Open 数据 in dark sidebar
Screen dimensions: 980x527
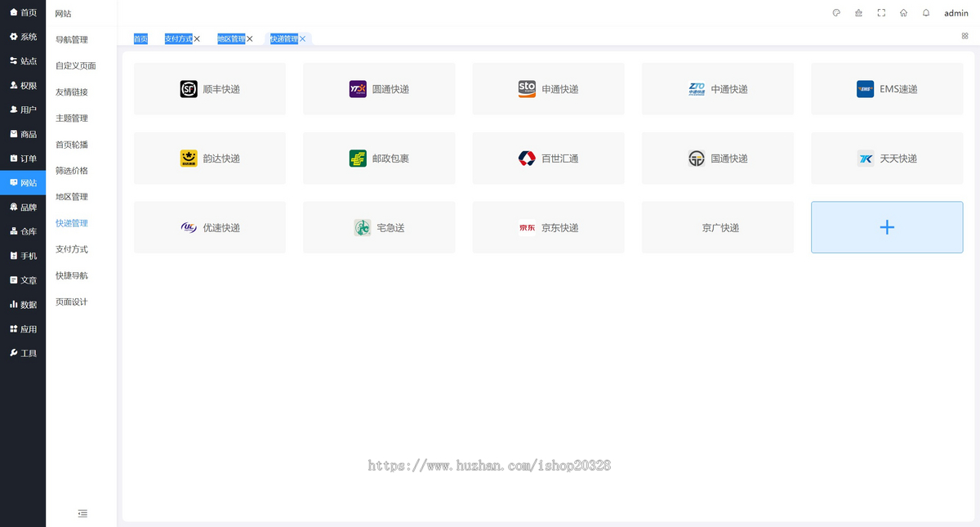pyautogui.click(x=23, y=304)
